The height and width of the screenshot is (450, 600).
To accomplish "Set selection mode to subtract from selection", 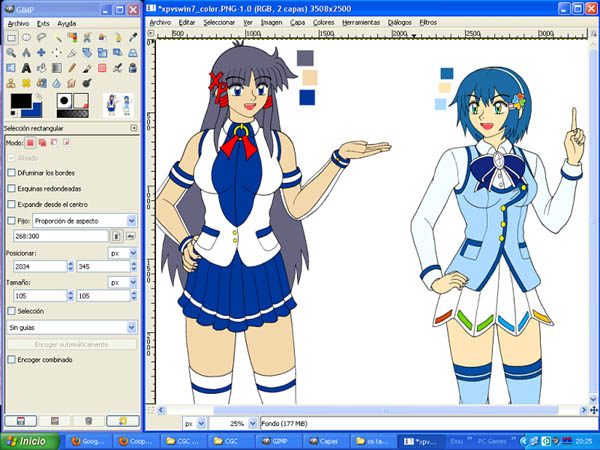I will [54, 143].
